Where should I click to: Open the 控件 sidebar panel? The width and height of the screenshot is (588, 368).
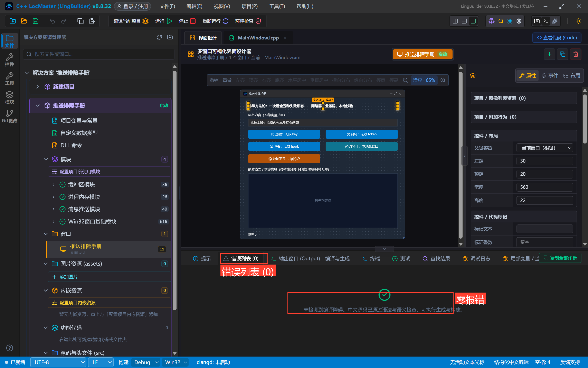pyautogui.click(x=9, y=60)
